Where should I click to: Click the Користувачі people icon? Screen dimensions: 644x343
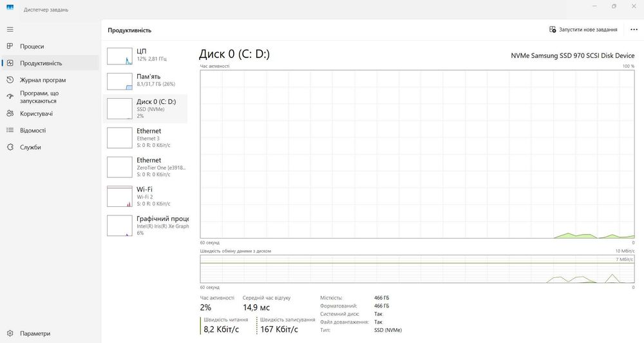[10, 113]
